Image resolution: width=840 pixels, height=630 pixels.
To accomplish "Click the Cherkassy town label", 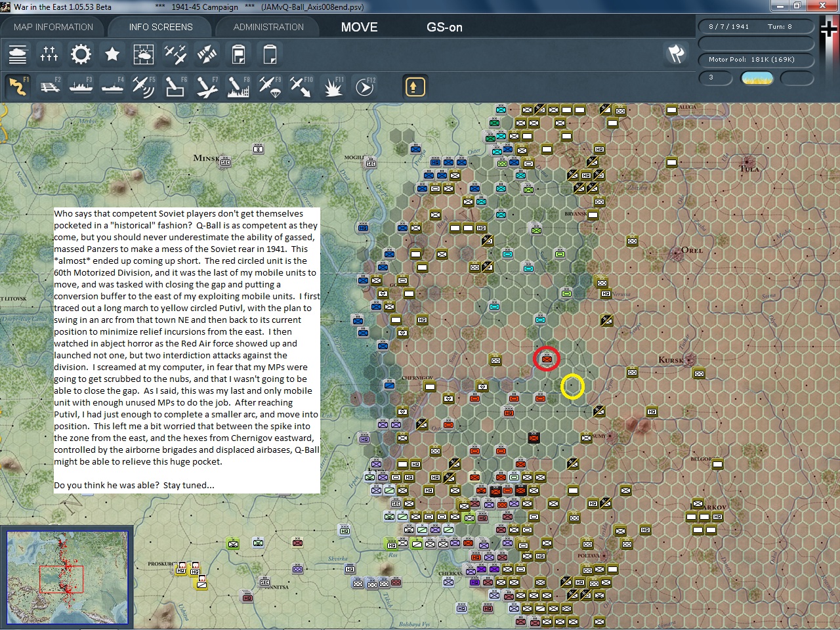I will (x=450, y=574).
